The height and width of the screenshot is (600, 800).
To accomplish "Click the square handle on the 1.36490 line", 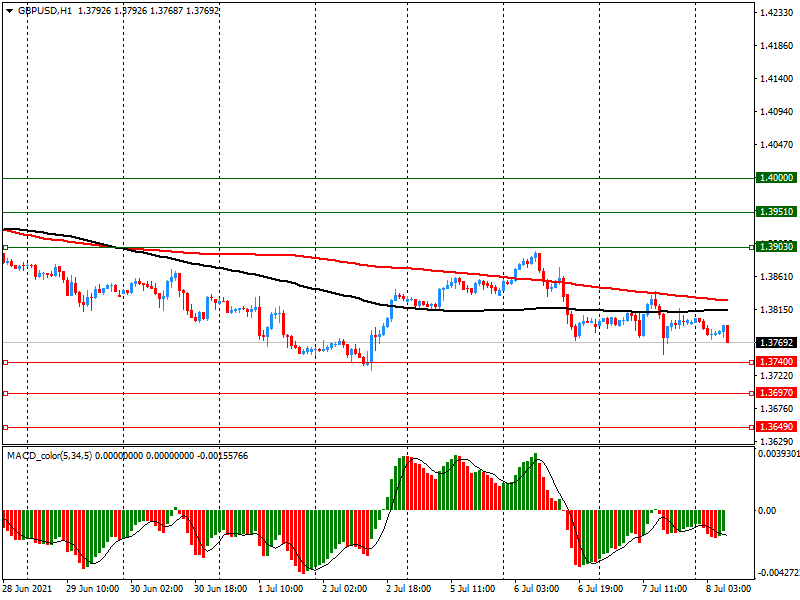I will pos(5,427).
